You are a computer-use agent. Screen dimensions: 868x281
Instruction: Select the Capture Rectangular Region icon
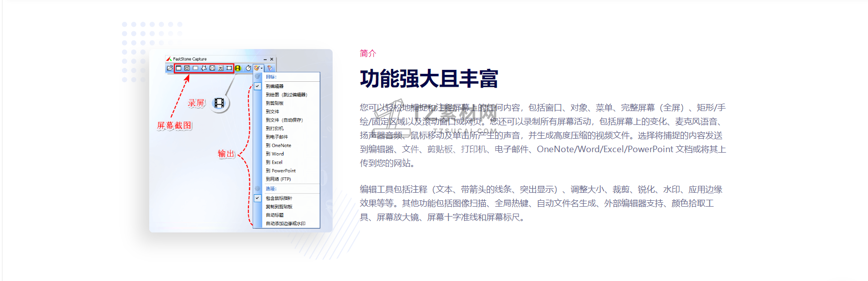(x=195, y=68)
